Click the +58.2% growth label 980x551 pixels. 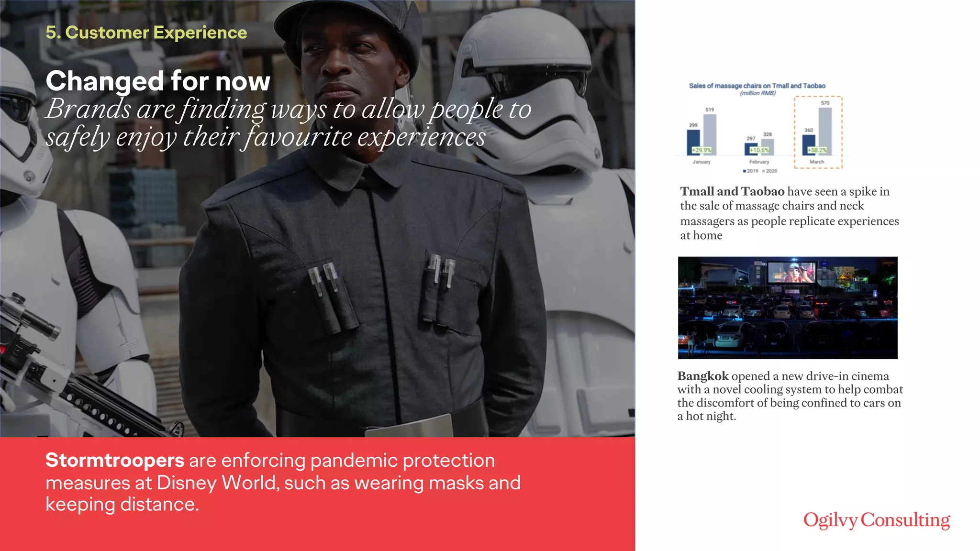point(817,150)
